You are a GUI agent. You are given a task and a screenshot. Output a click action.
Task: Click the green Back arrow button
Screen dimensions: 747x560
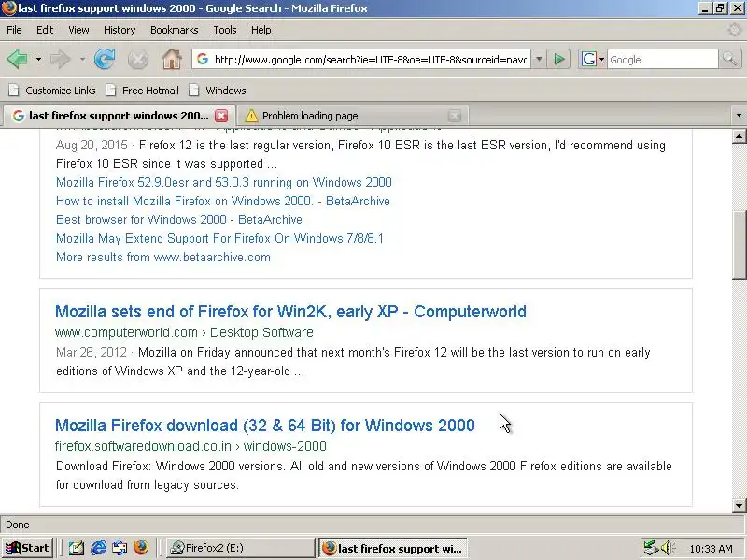point(17,60)
